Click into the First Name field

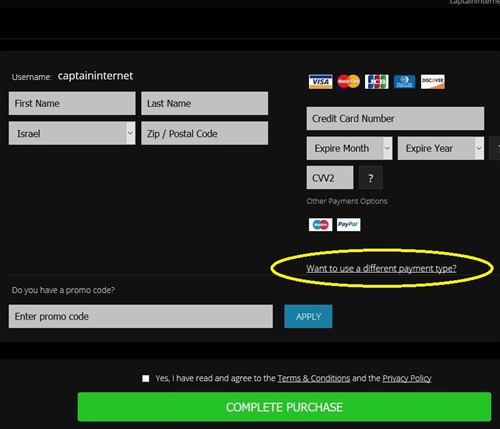click(x=72, y=103)
